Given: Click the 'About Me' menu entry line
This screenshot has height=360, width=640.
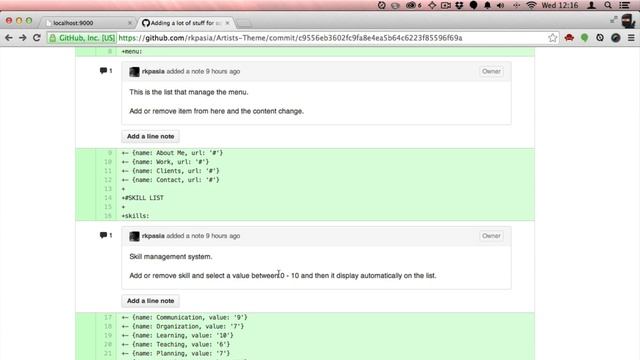Looking at the screenshot, I should click(172, 153).
